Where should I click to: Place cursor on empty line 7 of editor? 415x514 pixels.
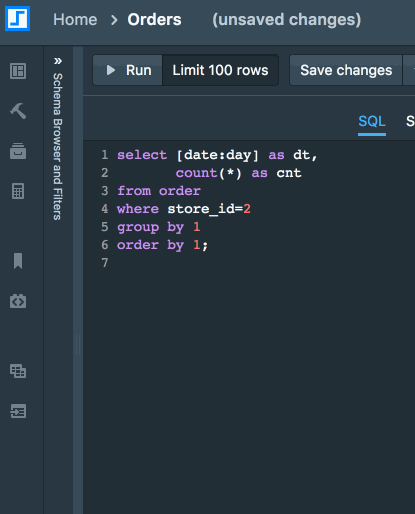(260, 263)
